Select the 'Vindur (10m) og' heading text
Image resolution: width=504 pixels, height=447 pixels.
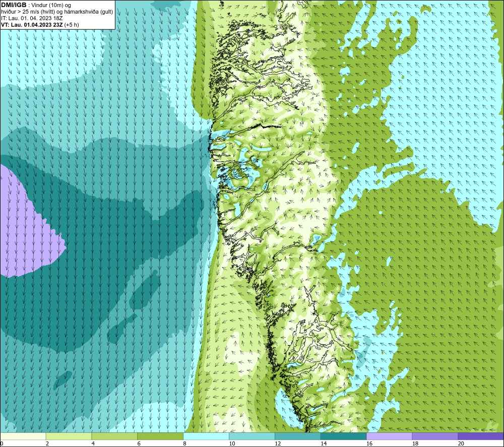51,6
